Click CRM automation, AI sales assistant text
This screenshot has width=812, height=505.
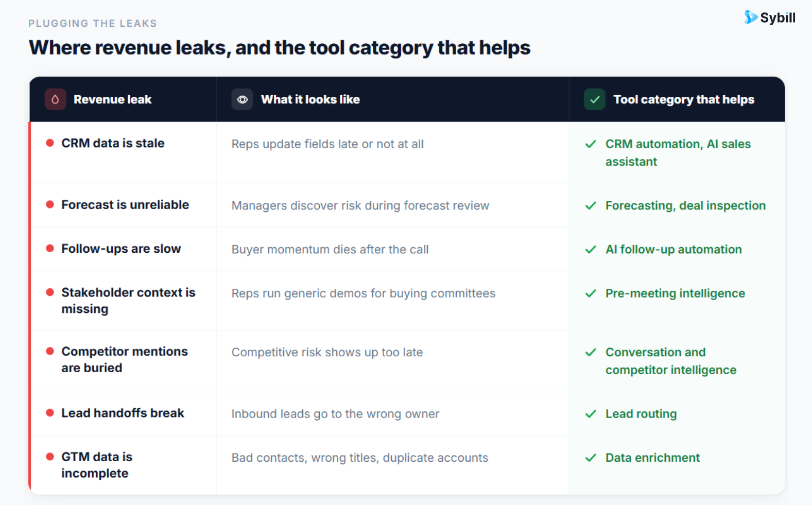678,153
